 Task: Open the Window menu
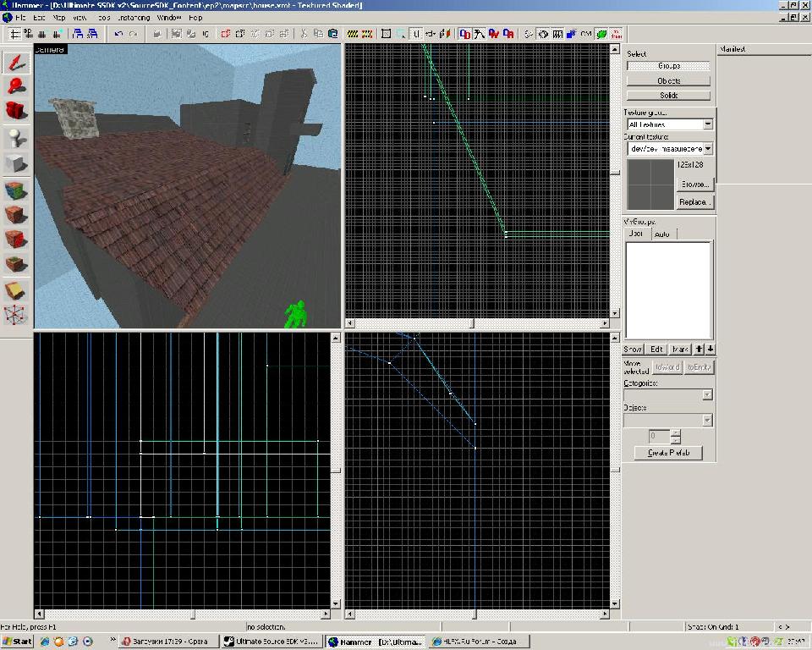pyautogui.click(x=169, y=17)
